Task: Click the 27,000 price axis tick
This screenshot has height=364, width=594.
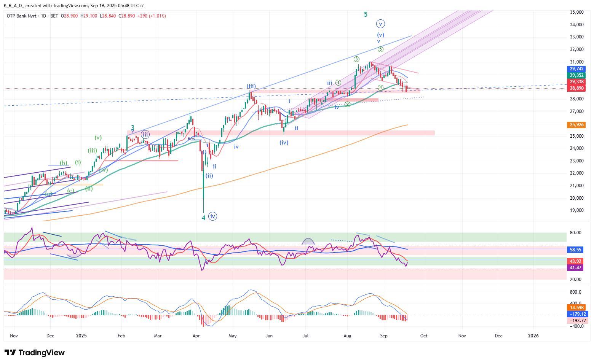Action: pos(576,111)
